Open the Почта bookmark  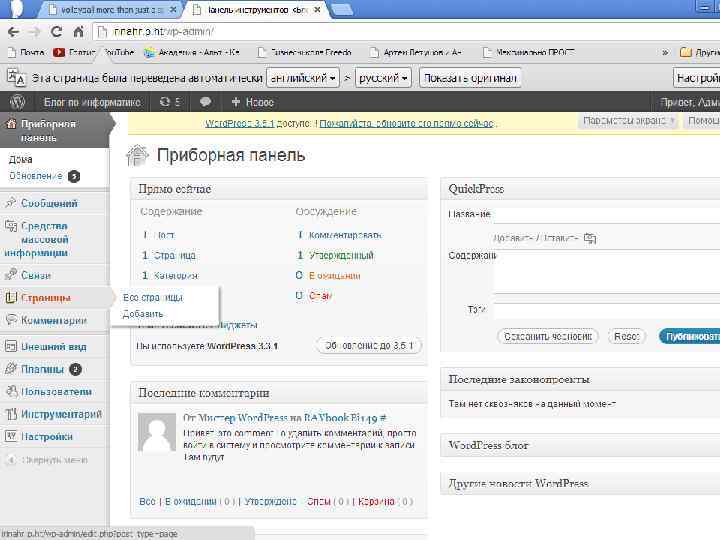pos(27,52)
